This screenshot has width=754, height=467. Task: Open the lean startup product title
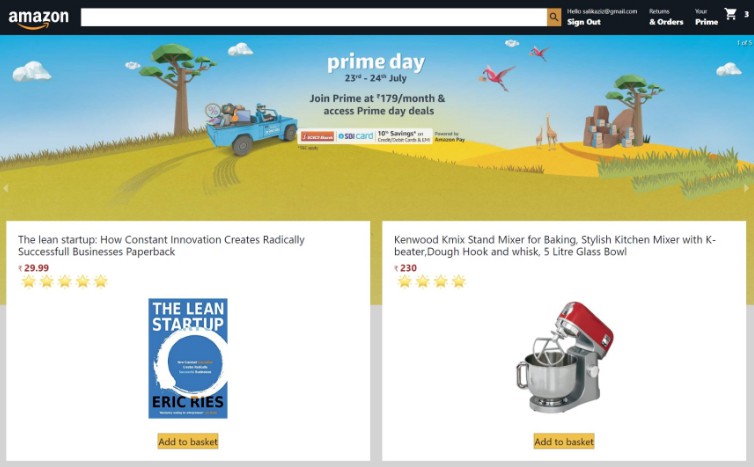tap(162, 246)
